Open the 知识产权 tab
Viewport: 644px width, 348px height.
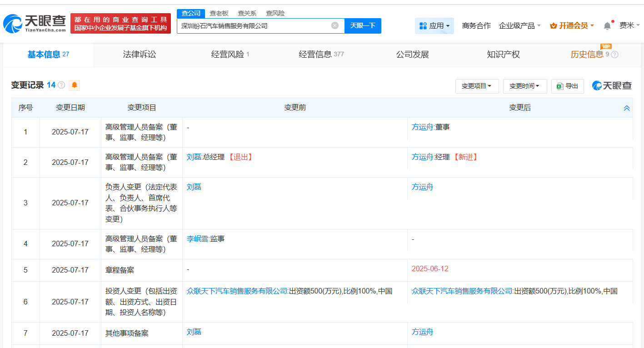pos(504,55)
